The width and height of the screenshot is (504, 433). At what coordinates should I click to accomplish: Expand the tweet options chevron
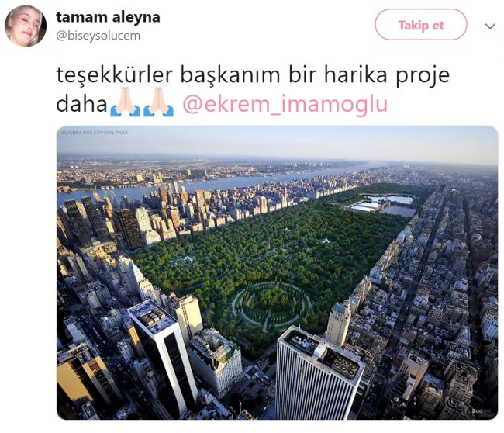pos(490,26)
